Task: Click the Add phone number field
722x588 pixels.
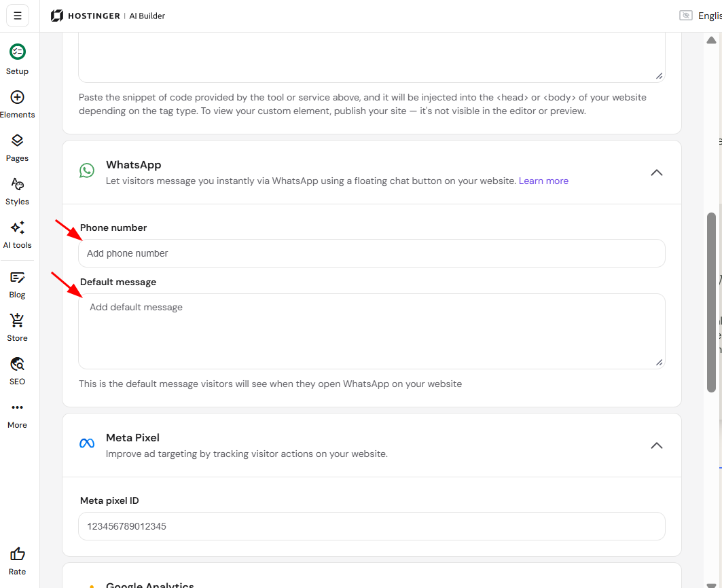Action: (x=372, y=253)
